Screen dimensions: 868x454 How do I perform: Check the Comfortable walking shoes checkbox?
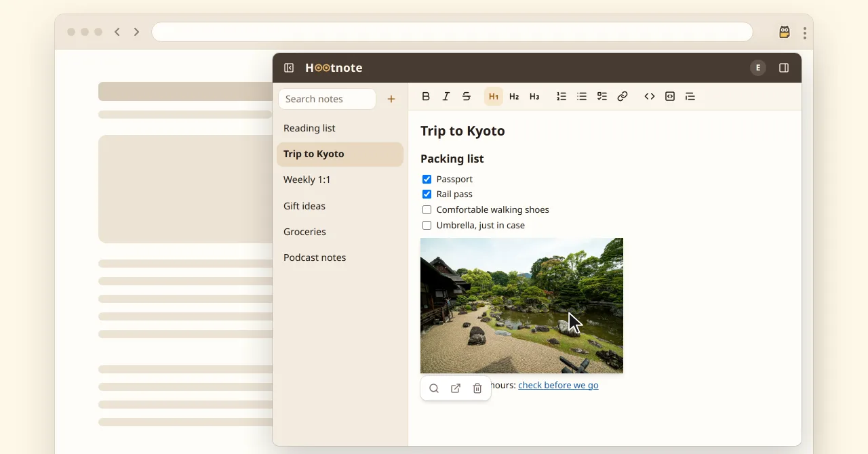point(427,210)
